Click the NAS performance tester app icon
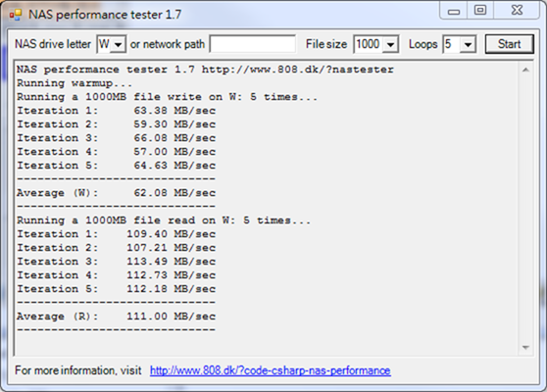The height and width of the screenshot is (392, 547). click(x=15, y=15)
